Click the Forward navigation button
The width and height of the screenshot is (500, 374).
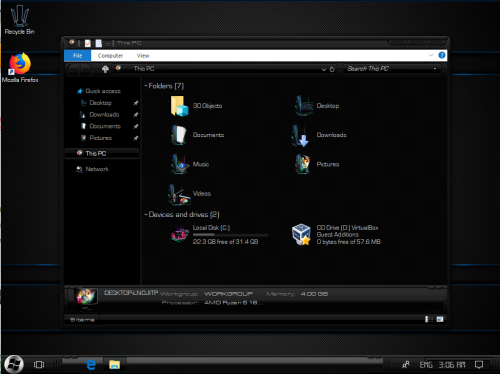coord(86,69)
